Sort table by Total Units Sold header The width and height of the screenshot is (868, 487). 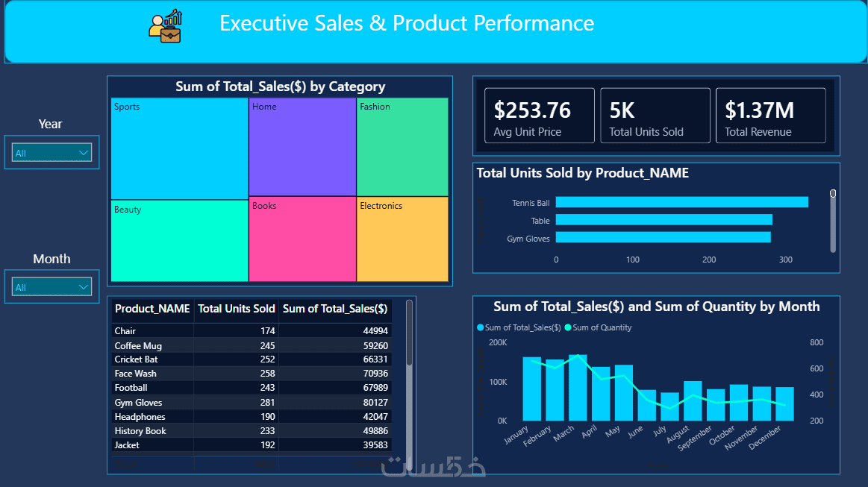pos(237,309)
